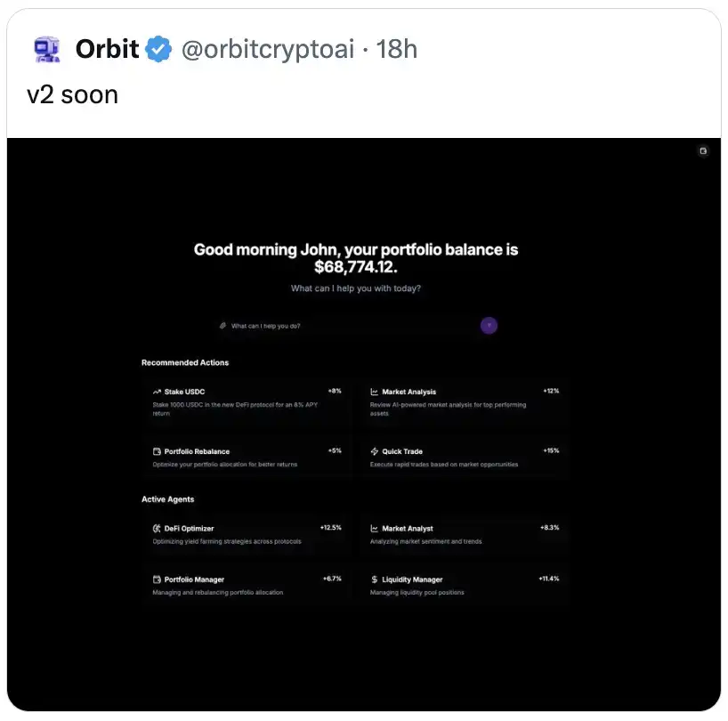Click the paperclip attachment icon
This screenshot has height=721, width=728.
[x=223, y=326]
